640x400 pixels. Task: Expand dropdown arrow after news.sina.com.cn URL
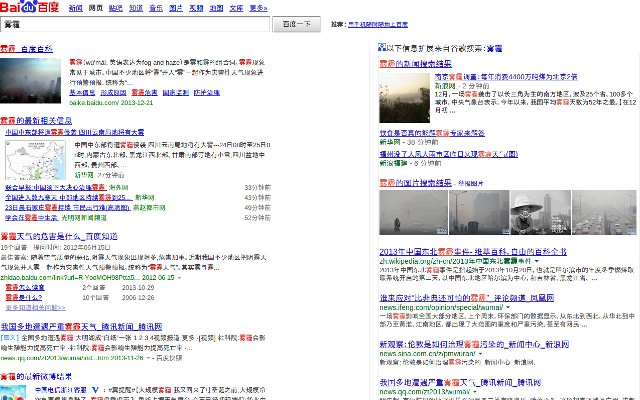tap(480, 354)
